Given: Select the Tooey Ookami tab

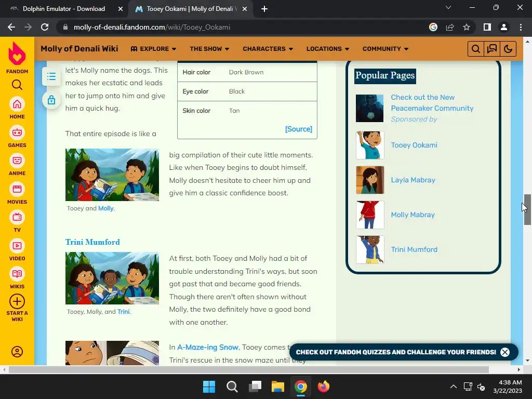Looking at the screenshot, I should tap(191, 9).
